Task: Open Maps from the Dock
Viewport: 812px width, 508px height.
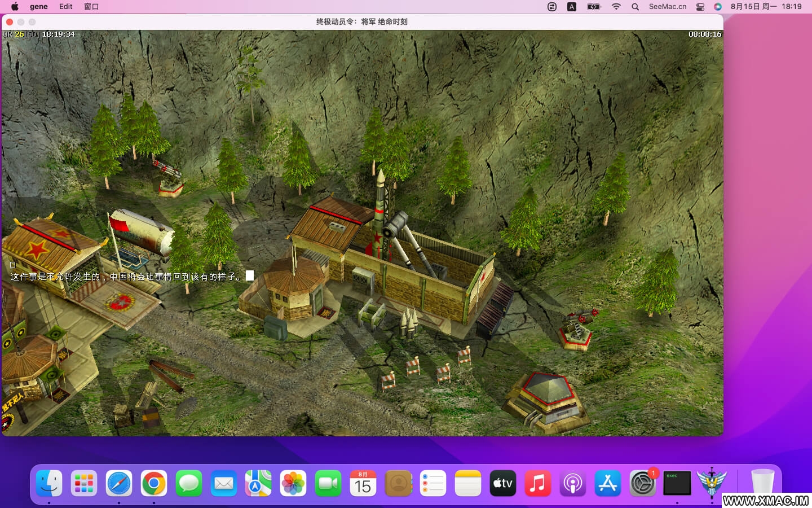Action: (258, 483)
